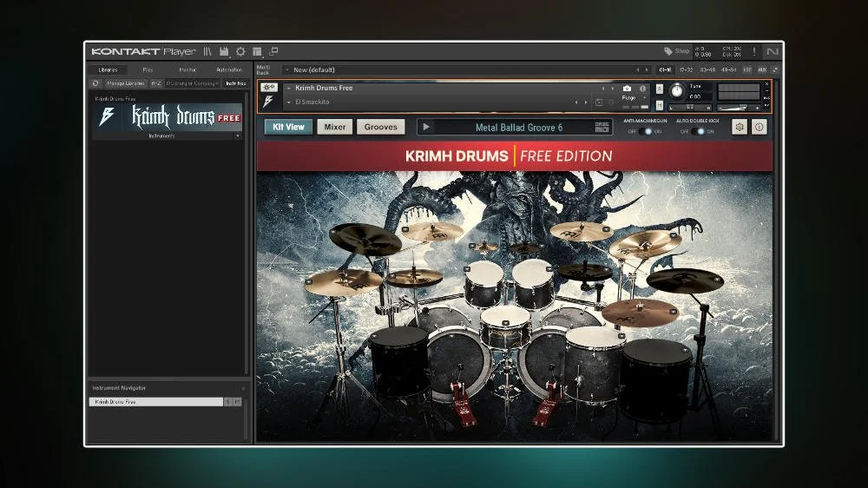Image resolution: width=868 pixels, height=488 pixels.
Task: Open the Grooves view
Action: point(381,127)
